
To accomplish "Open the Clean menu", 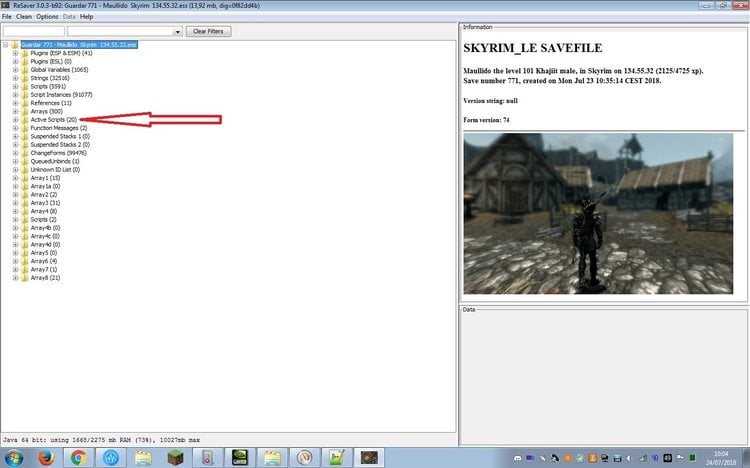I will click(24, 17).
